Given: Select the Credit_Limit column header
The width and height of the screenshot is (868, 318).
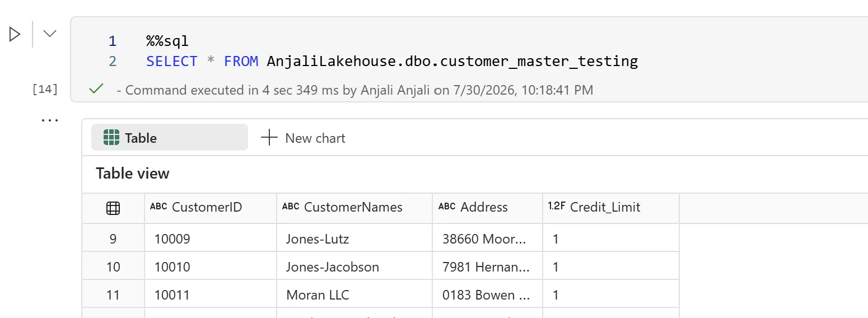Looking at the screenshot, I should pyautogui.click(x=610, y=208).
